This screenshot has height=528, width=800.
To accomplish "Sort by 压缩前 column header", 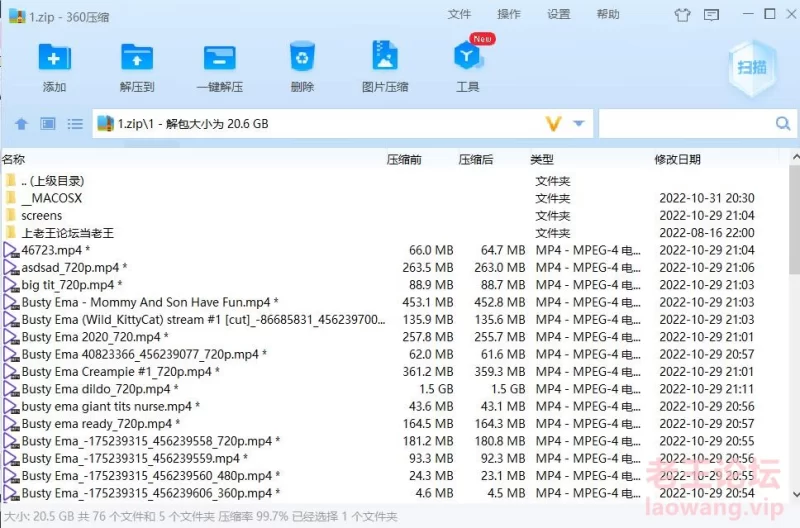I will [x=404, y=160].
